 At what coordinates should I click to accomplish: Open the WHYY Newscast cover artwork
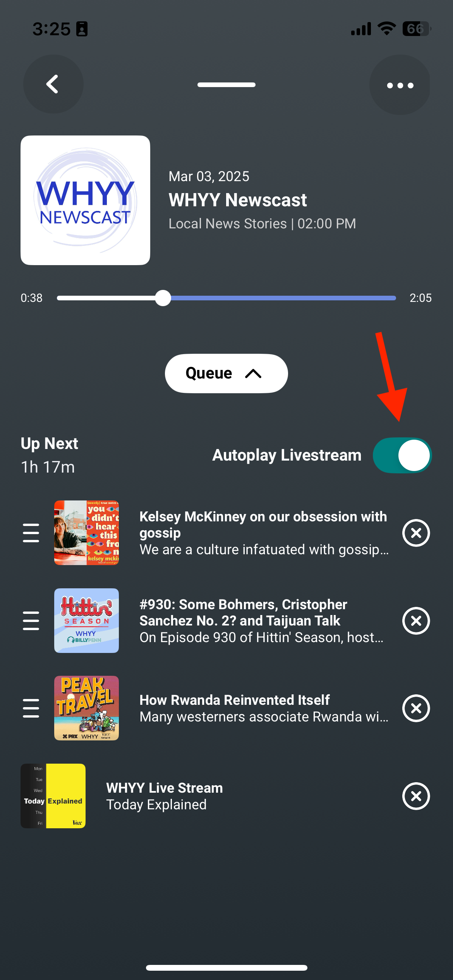coord(85,200)
